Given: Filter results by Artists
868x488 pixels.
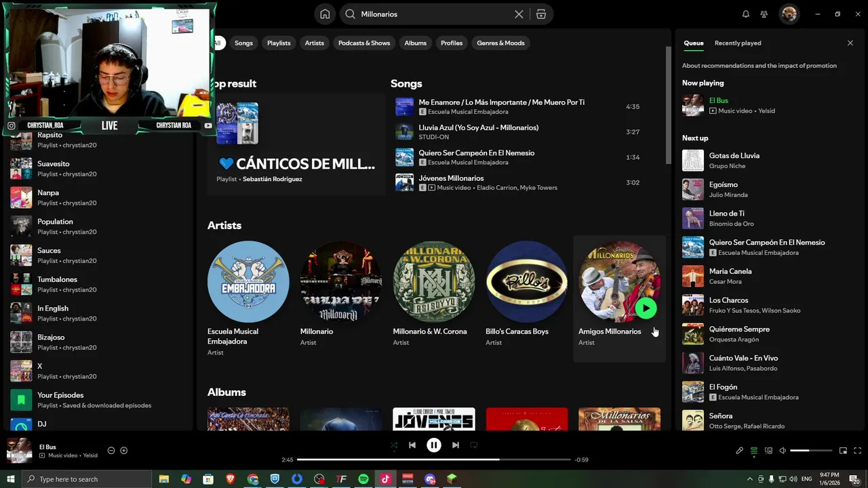Looking at the screenshot, I should pos(314,43).
